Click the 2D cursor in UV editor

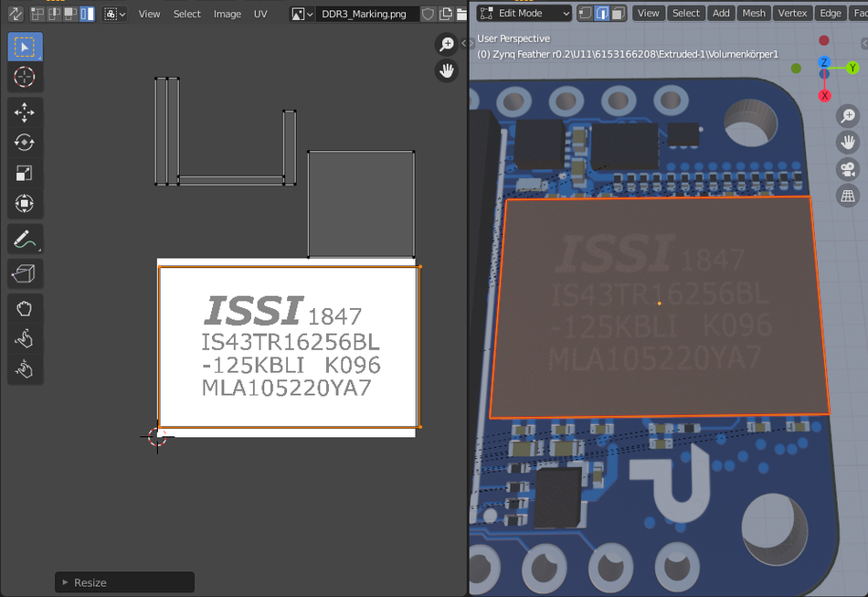(157, 437)
